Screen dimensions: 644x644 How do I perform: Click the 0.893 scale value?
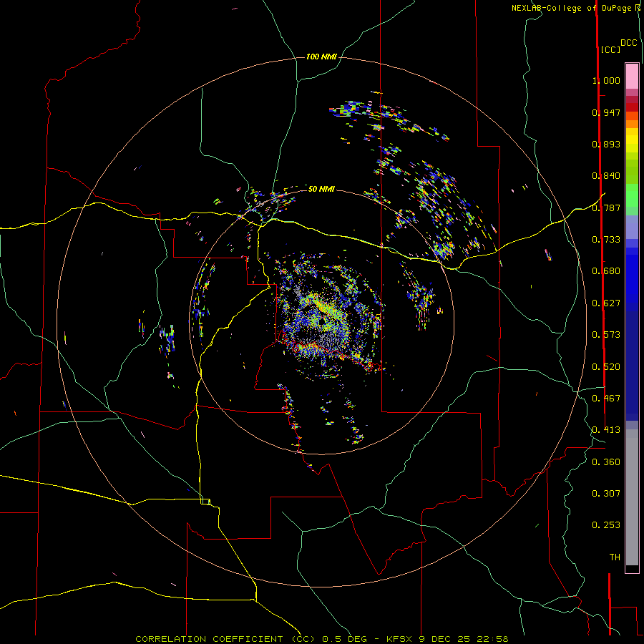(606, 144)
